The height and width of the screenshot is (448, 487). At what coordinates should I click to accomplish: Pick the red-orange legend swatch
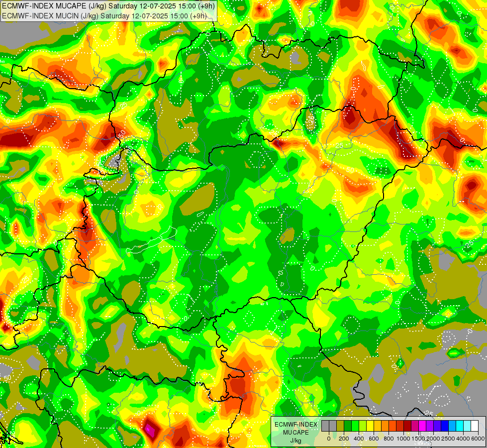[392, 426]
